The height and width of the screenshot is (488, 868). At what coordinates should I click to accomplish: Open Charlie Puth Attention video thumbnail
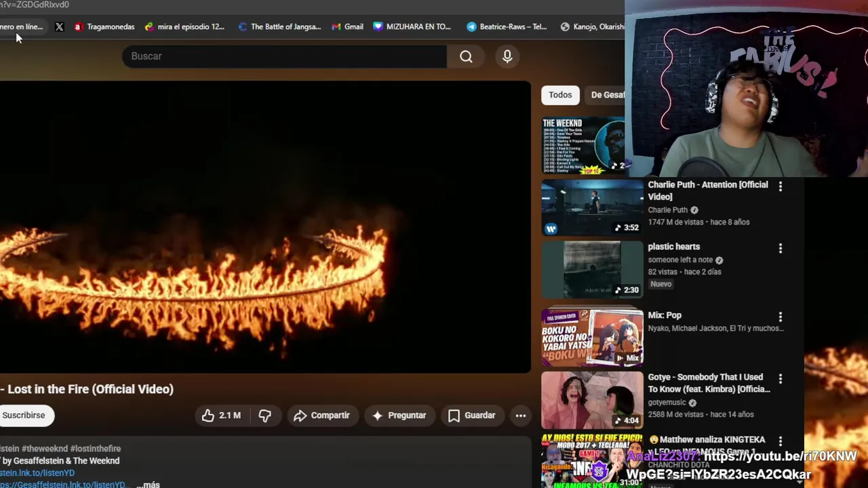592,207
